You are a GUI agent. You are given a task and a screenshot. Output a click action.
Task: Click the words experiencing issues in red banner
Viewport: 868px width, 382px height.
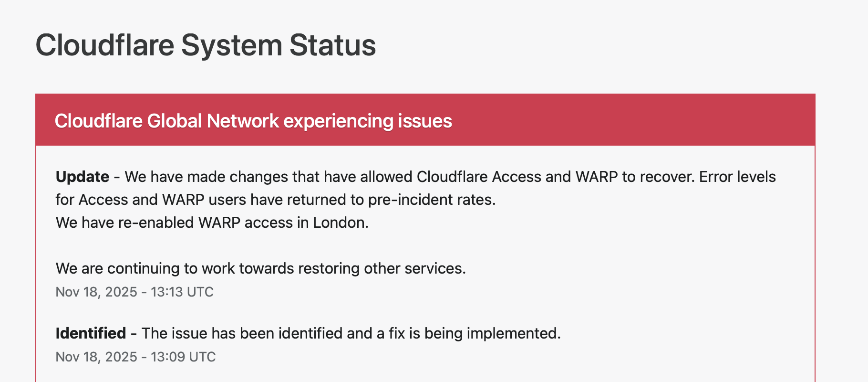(x=368, y=121)
